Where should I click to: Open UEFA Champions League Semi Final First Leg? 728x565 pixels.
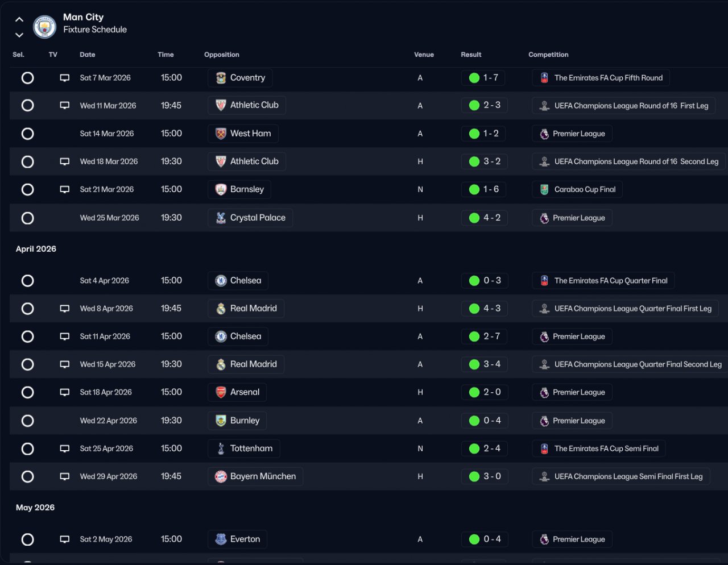(621, 476)
